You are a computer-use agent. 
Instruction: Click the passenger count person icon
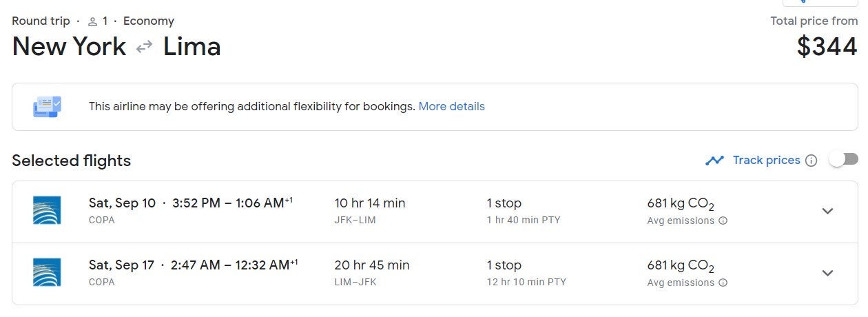pos(92,21)
